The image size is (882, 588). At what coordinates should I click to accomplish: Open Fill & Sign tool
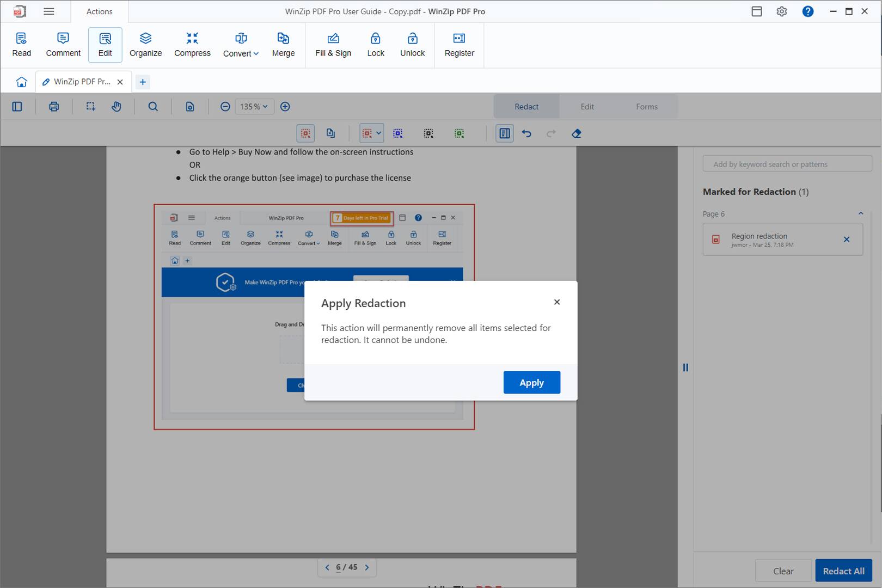pyautogui.click(x=333, y=45)
